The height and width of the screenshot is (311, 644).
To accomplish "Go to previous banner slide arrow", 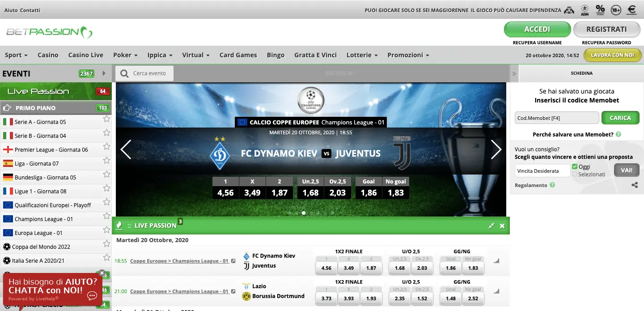I will pos(126,149).
